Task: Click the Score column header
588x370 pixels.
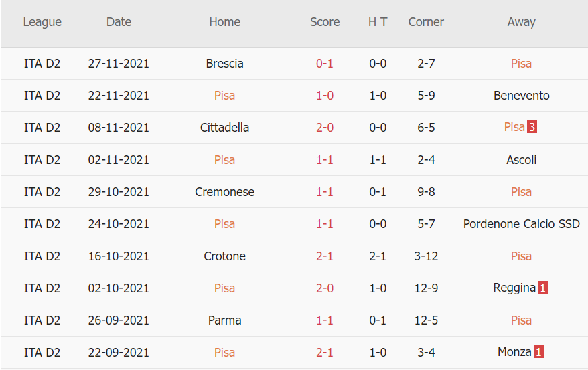Action: [x=325, y=22]
